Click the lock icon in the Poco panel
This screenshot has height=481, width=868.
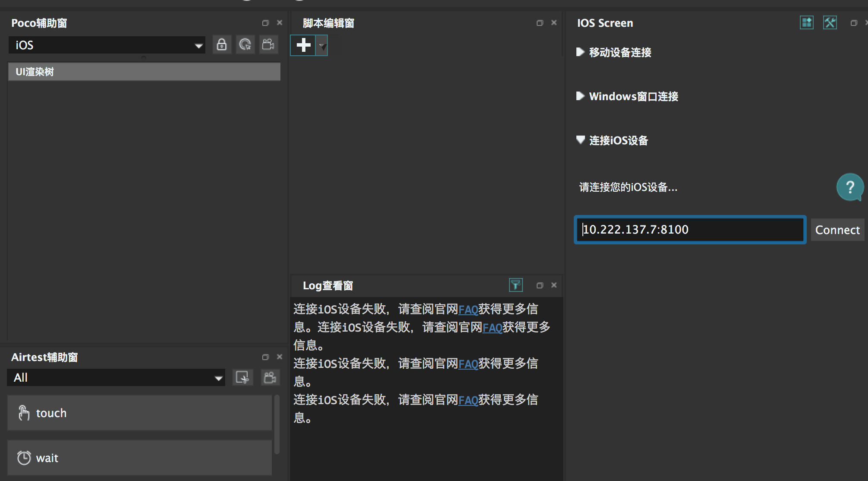(x=222, y=44)
